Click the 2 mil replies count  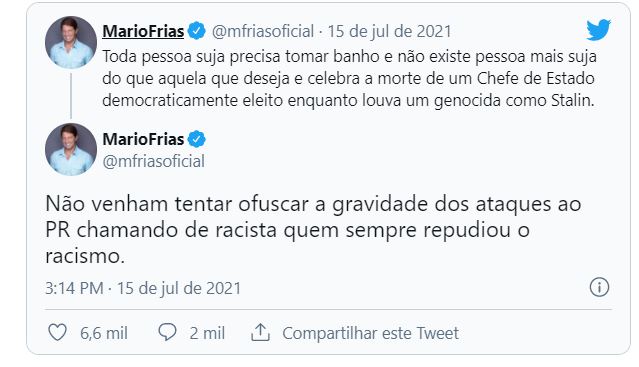[207, 333]
